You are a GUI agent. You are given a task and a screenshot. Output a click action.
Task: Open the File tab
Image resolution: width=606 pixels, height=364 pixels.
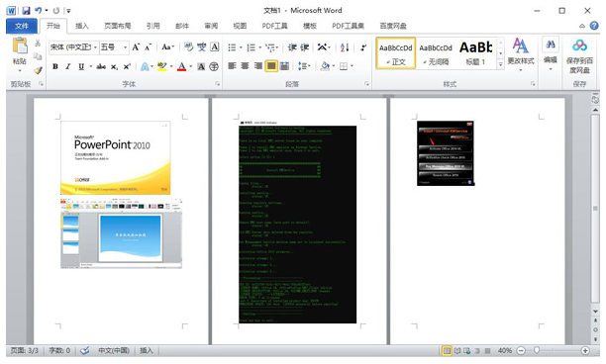(x=22, y=26)
